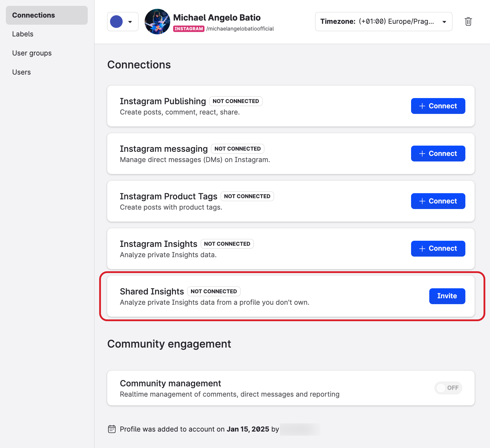490x448 pixels.
Task: Click the plus icon on Instagram Publishing Connect
Action: (422, 106)
